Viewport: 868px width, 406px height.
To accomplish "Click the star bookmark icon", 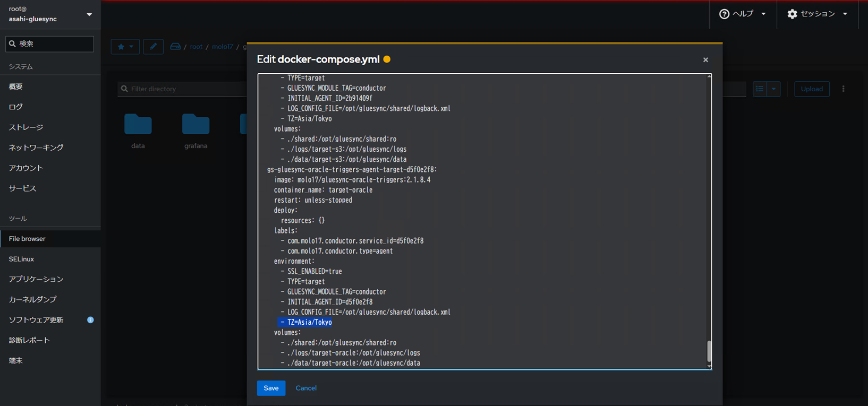I will click(122, 47).
